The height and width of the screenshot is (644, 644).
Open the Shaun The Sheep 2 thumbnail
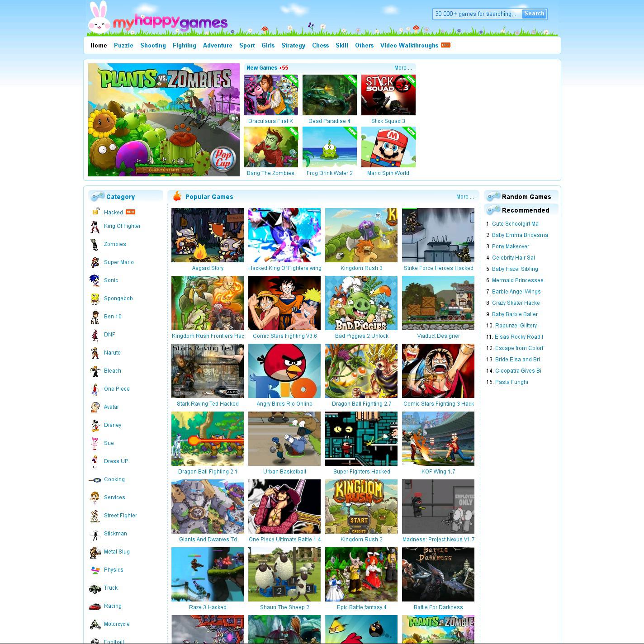pyautogui.click(x=284, y=574)
